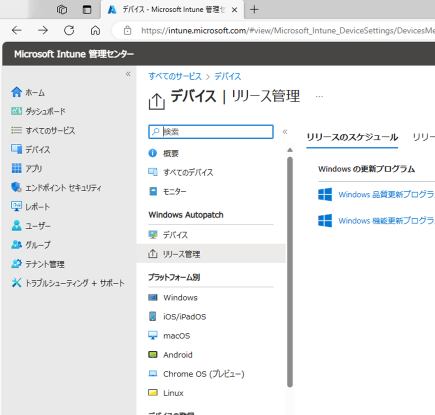Viewport: 435px width, 415px height.
Task: Open Windows 機能更新プログラム link
Action: point(387,221)
